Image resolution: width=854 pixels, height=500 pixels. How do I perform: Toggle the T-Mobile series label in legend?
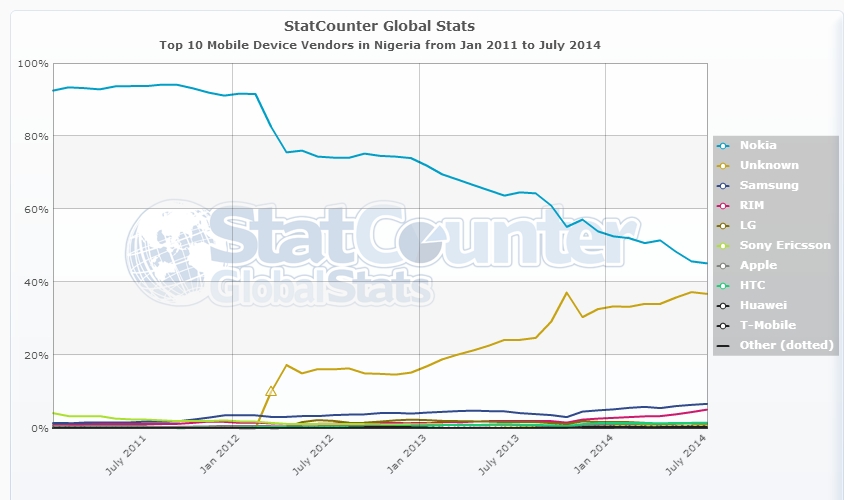767,325
